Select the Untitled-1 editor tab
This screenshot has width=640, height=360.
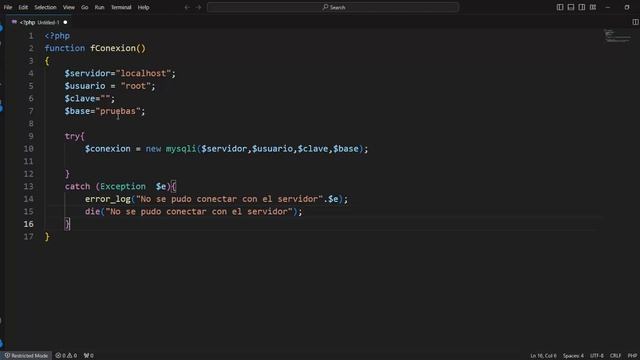(x=40, y=22)
